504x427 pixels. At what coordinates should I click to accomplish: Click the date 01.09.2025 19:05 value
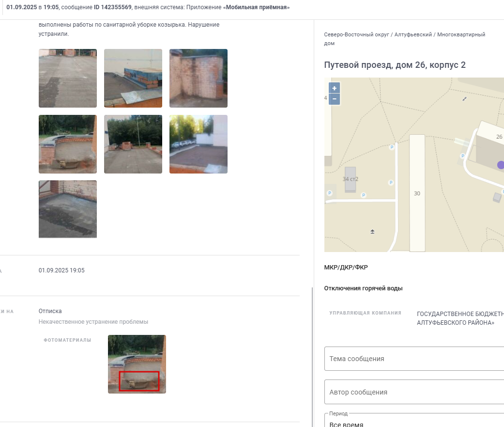[61, 270]
